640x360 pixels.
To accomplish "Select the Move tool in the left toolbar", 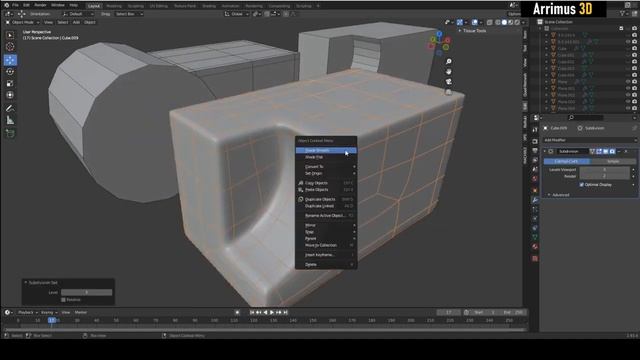I will click(x=10, y=60).
